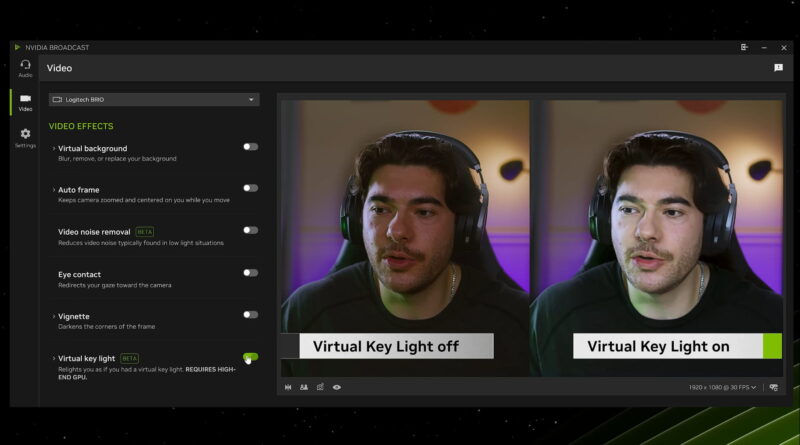Click the Virtual Key Light on preview
Screen dimensions: 800x445
point(656,238)
